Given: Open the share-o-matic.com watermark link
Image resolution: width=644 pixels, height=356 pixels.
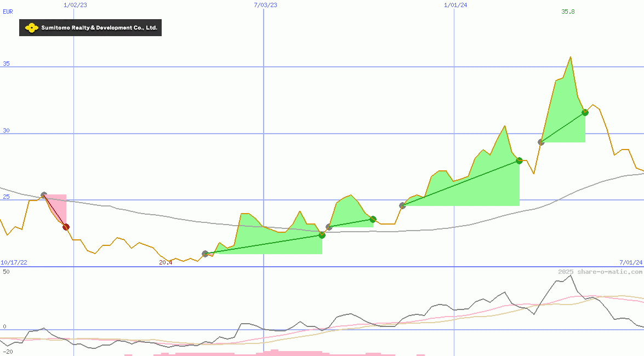Looking at the screenshot, I should pyautogui.click(x=600, y=272).
